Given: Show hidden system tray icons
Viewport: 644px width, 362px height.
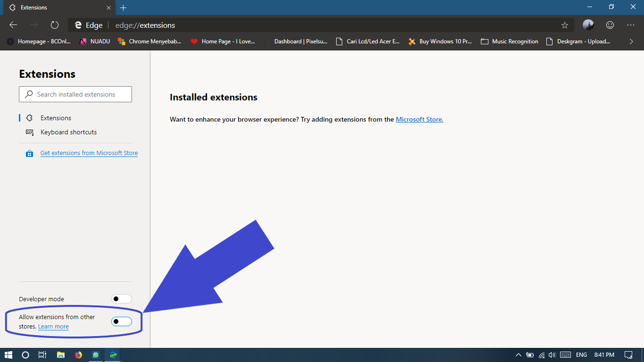Looking at the screenshot, I should tap(519, 355).
